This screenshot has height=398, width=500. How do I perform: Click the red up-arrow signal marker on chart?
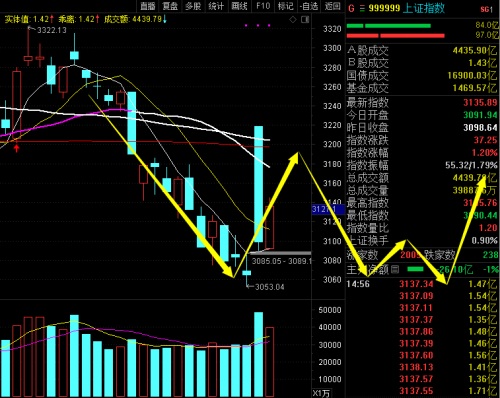tap(16, 148)
